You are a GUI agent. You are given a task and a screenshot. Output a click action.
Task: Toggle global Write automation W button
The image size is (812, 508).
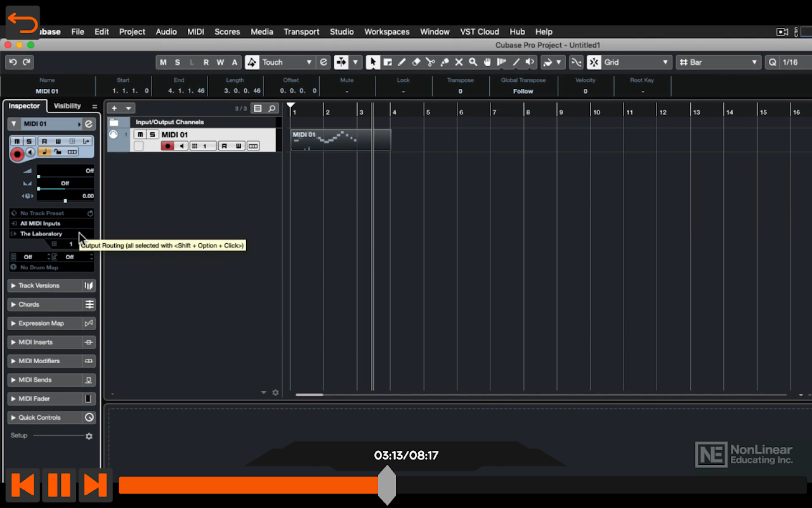pyautogui.click(x=220, y=62)
